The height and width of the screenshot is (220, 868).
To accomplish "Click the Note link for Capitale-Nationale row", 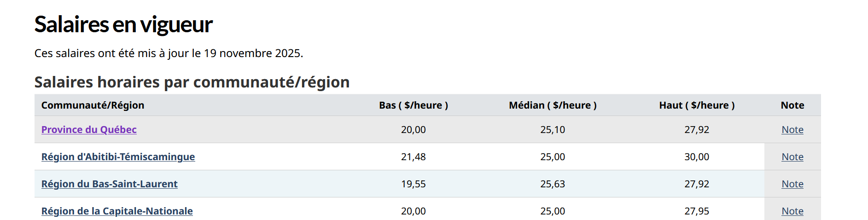I will point(792,211).
